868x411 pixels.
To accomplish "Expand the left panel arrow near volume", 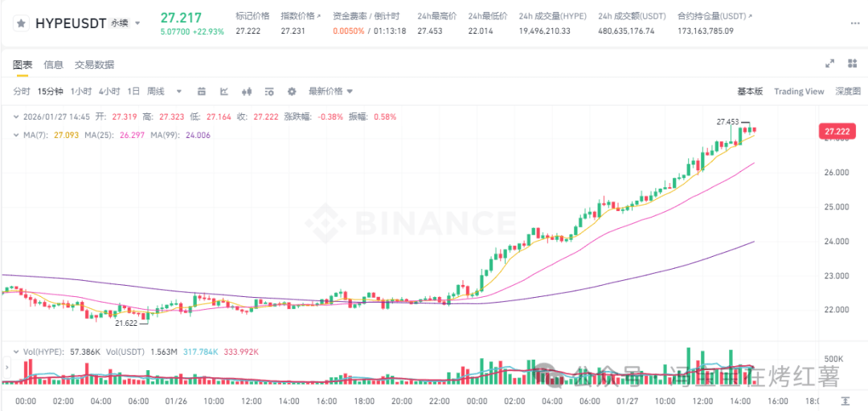I will [6, 366].
